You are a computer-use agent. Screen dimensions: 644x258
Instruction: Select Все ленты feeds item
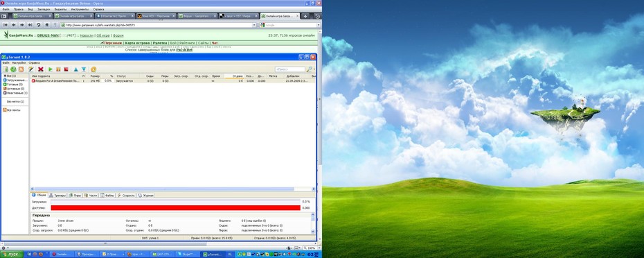[12, 110]
